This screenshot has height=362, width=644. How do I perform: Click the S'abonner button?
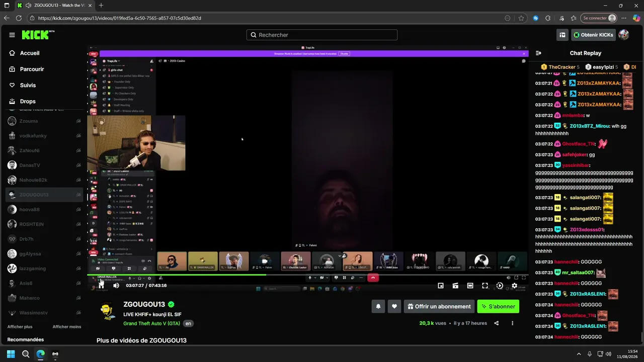498,306
